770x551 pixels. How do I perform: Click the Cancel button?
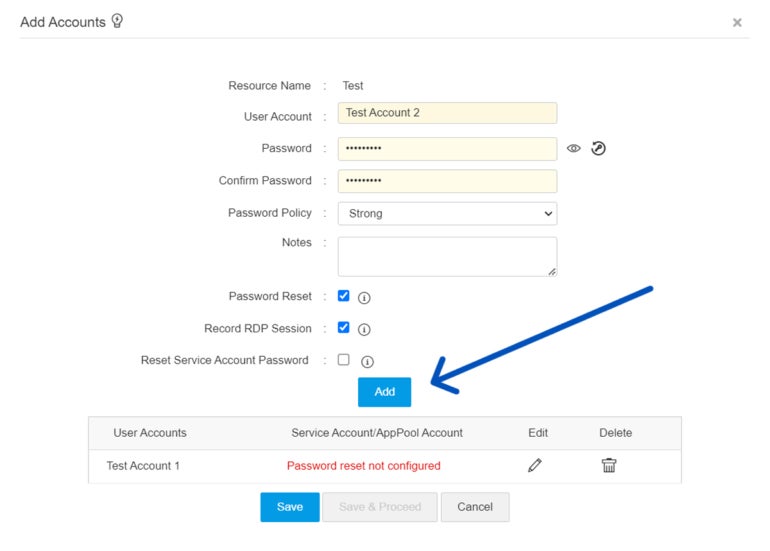point(475,507)
